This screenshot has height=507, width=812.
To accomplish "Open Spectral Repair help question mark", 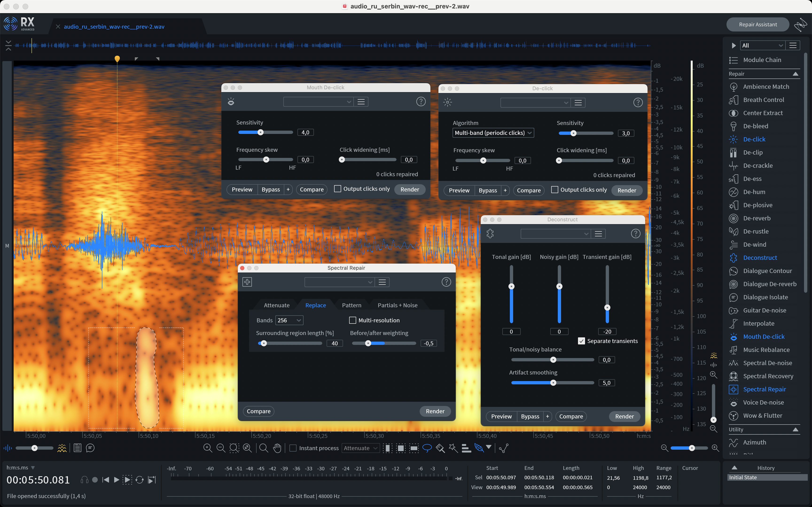I will (x=446, y=282).
